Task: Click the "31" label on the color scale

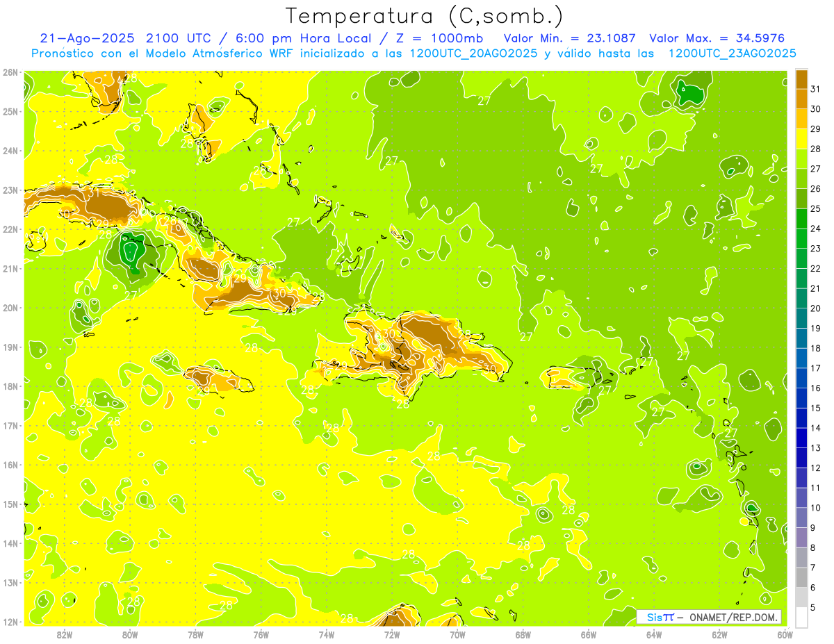Action: 816,89
